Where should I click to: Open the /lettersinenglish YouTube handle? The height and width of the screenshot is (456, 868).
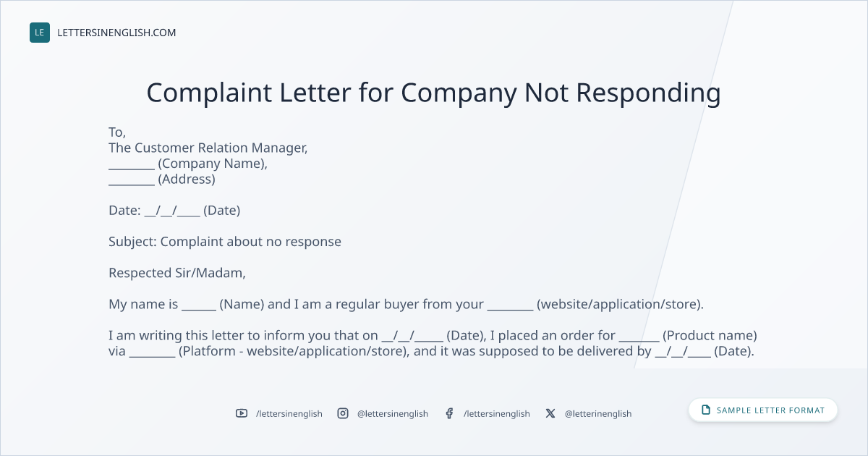(x=289, y=414)
